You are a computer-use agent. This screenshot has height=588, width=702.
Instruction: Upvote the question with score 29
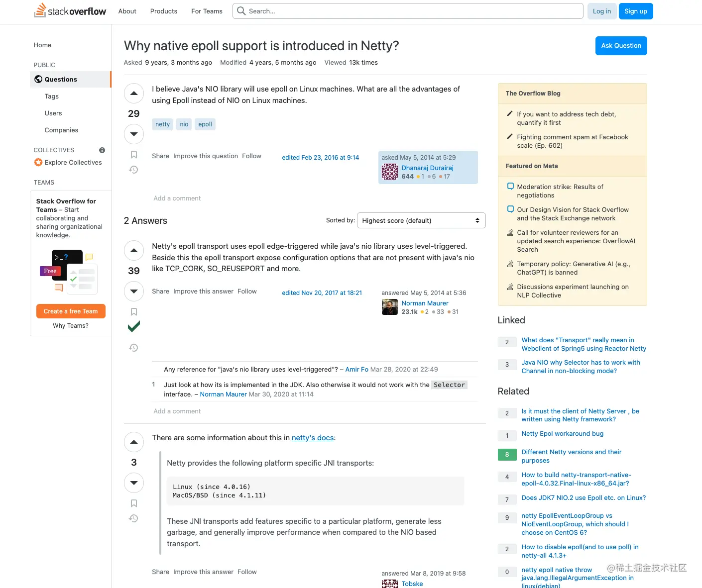134,93
